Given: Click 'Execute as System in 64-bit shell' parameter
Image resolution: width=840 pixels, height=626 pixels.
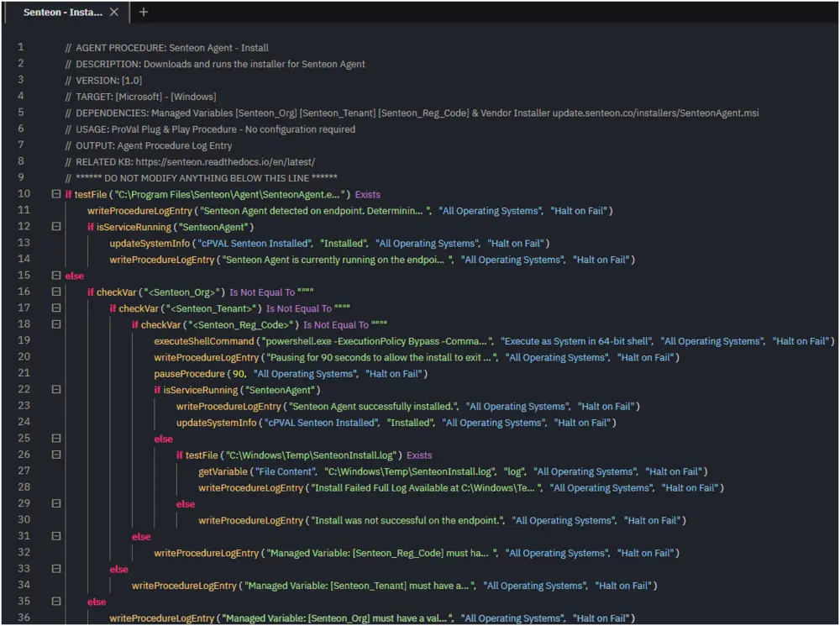Looking at the screenshot, I should (x=577, y=341).
